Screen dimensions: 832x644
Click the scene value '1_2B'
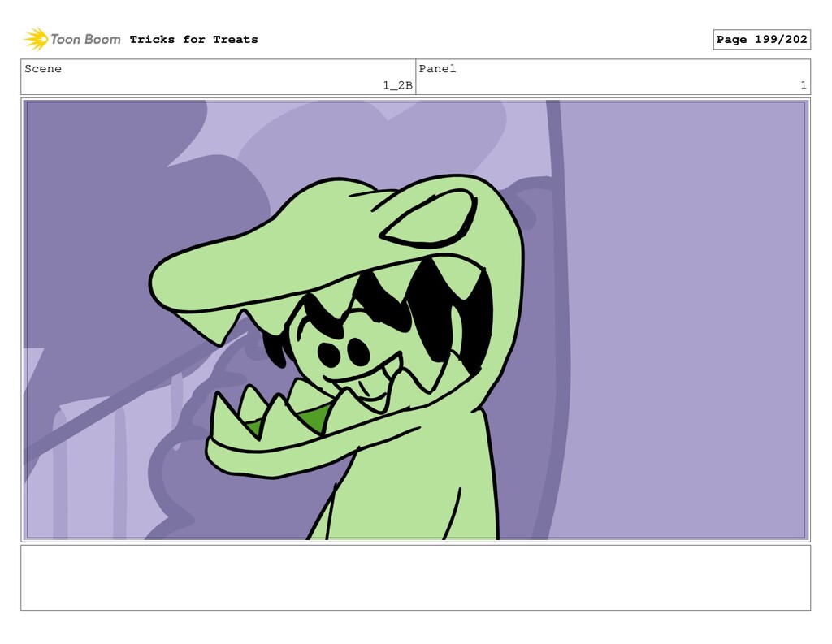397,85
